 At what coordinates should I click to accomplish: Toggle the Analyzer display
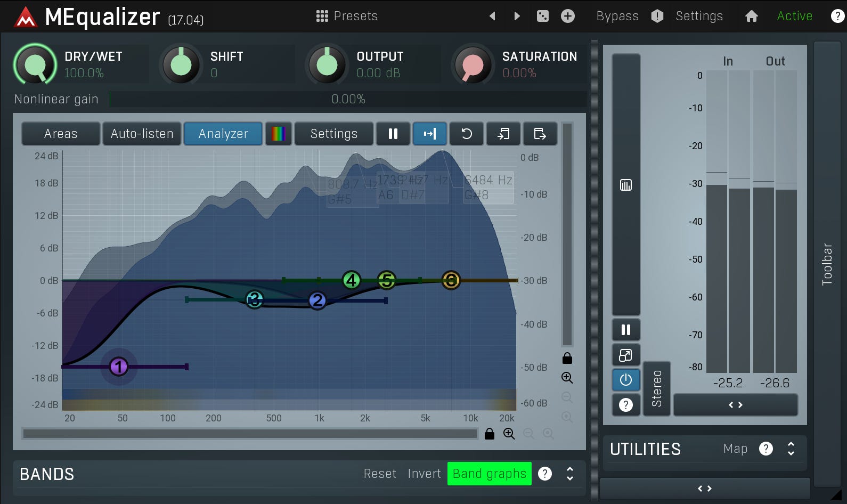223,134
